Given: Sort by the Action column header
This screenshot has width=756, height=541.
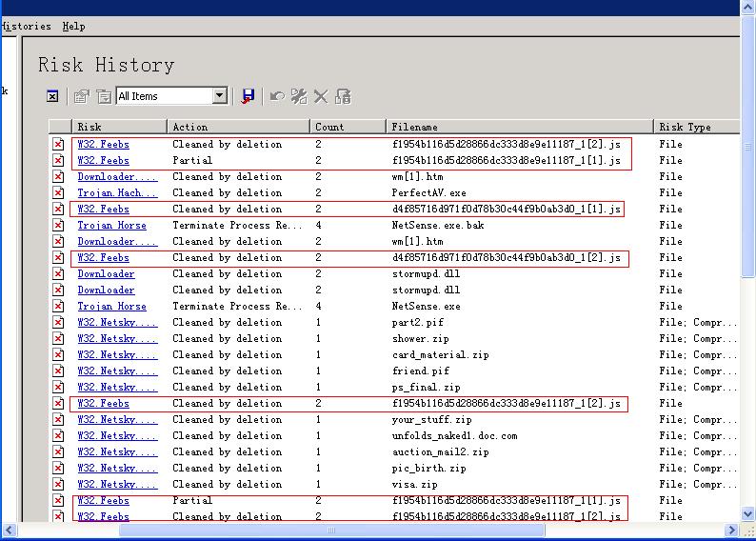Looking at the screenshot, I should click(238, 127).
